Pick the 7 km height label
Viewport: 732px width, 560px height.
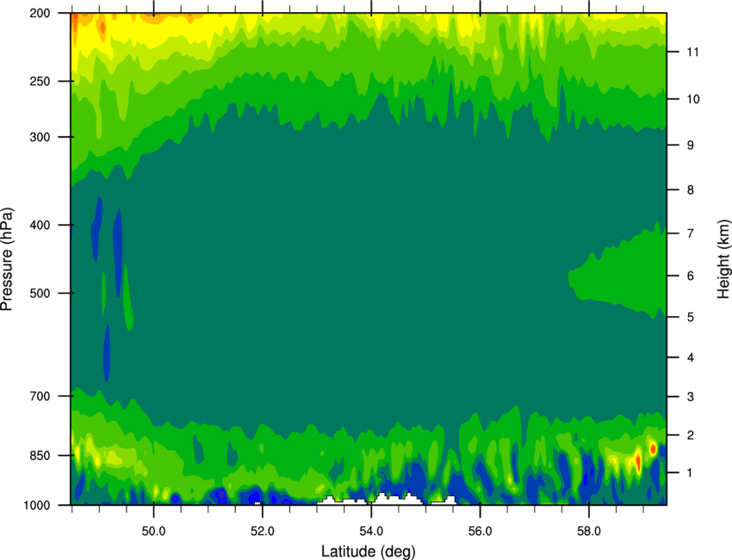coord(691,233)
